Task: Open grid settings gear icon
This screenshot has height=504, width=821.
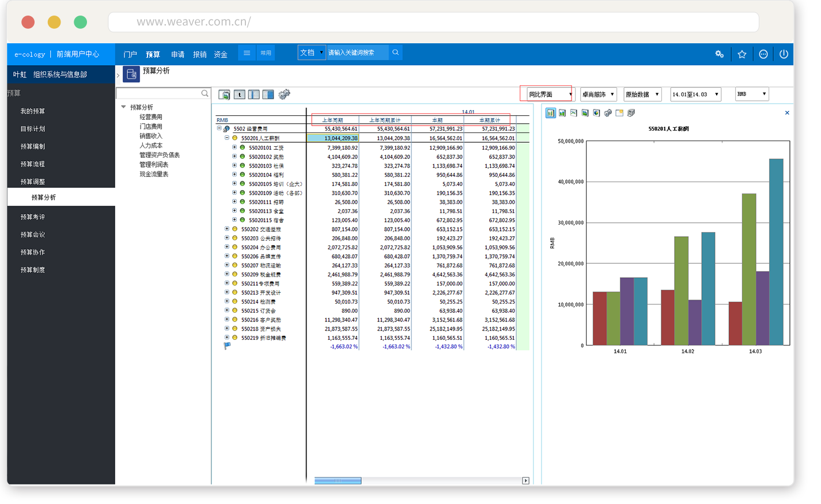Action: [284, 94]
